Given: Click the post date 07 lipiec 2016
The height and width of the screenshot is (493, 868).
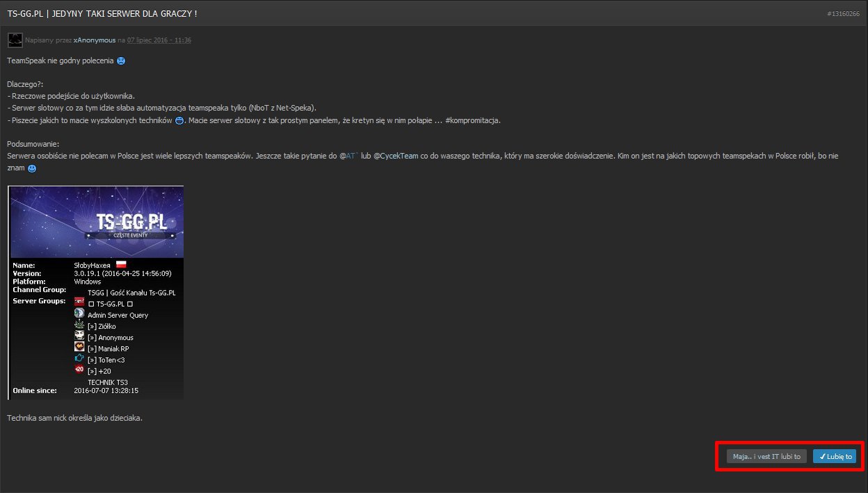Looking at the screenshot, I should (159, 40).
